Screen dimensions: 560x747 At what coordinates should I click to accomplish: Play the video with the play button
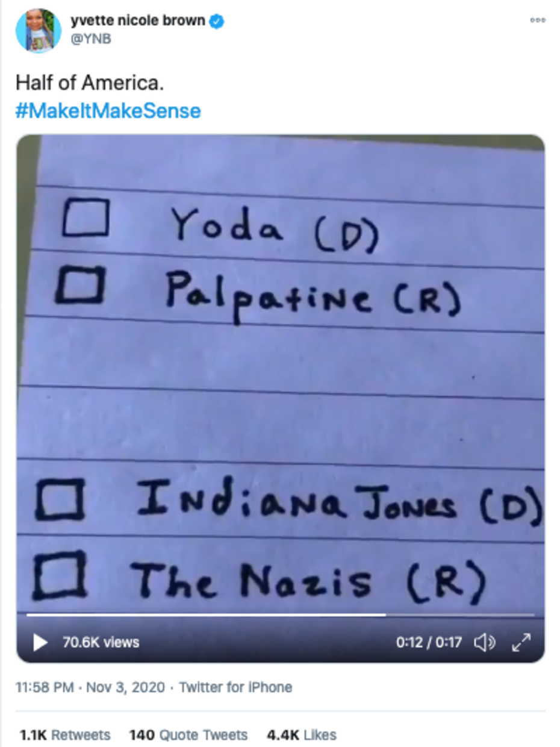tap(40, 642)
